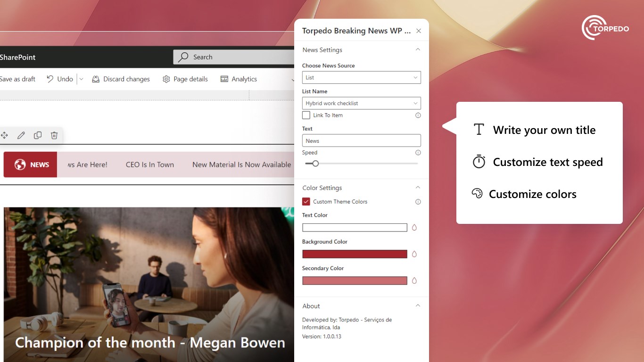Open the Undo dropdown arrow

[x=81, y=79]
